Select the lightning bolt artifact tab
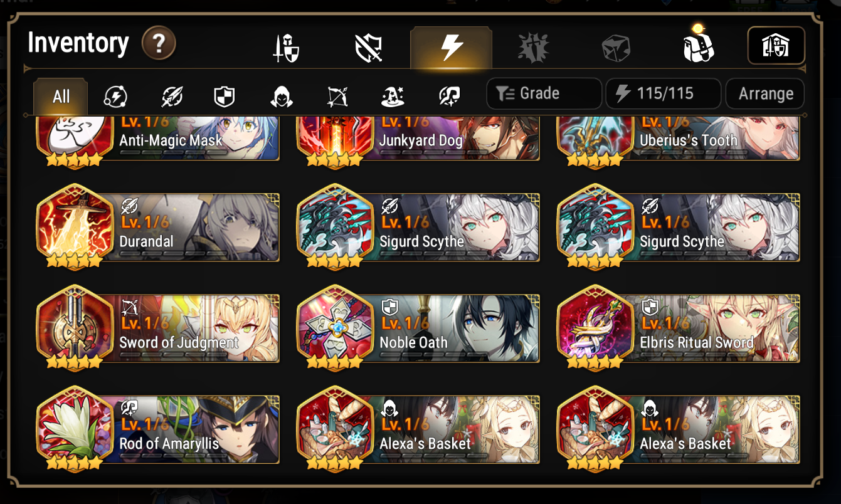841x504 pixels. [x=451, y=48]
